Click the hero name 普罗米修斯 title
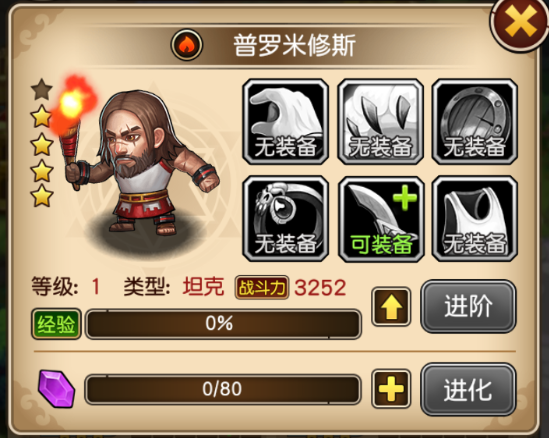 tap(295, 45)
